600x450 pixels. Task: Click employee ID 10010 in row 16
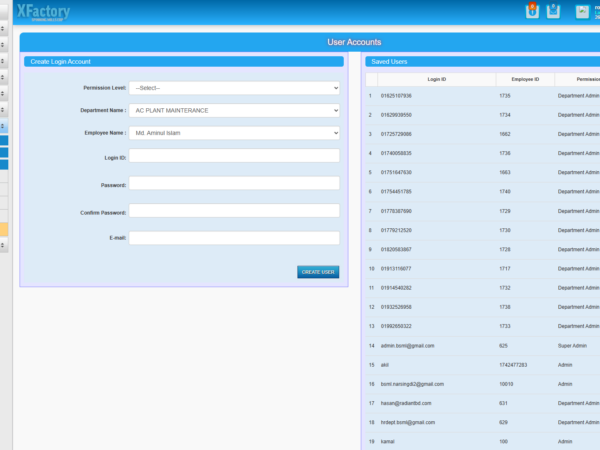click(506, 384)
